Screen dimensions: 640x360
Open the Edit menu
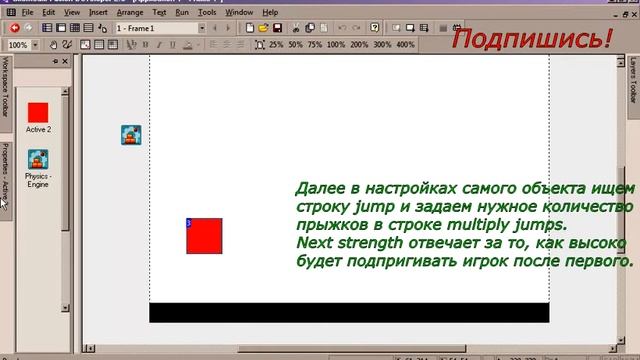pos(49,13)
